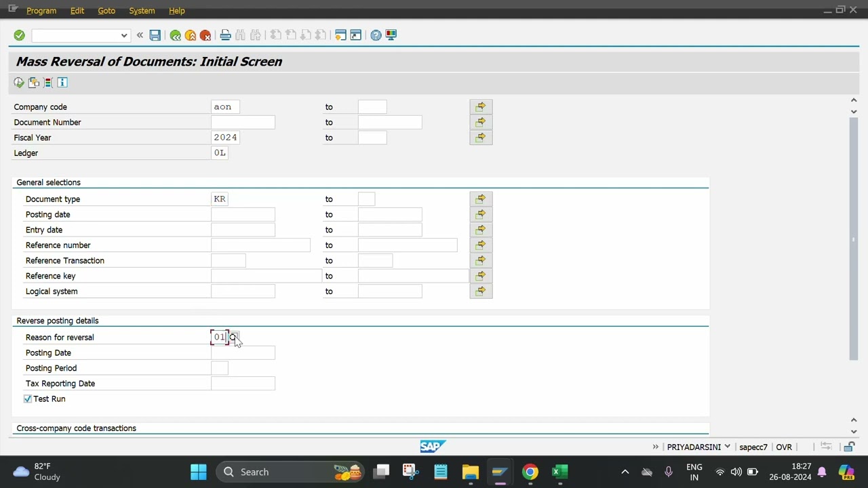Click the Posting Period input field
The width and height of the screenshot is (868, 488).
(x=220, y=368)
